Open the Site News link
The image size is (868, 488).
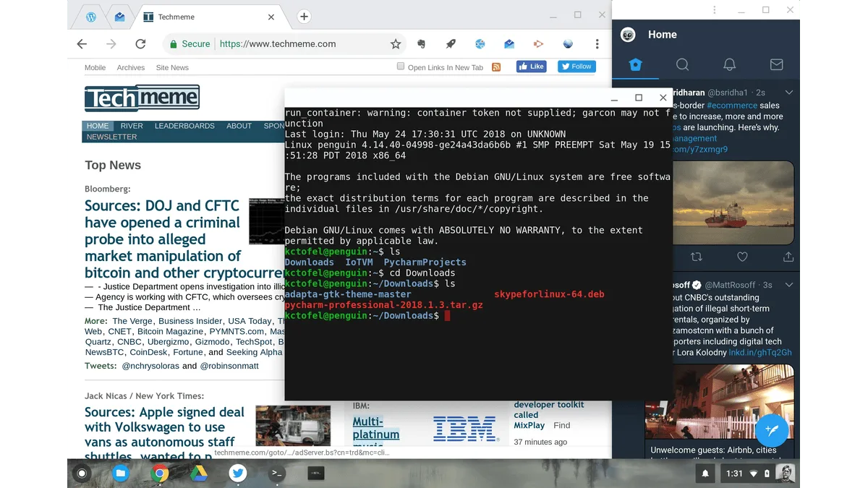click(x=172, y=67)
